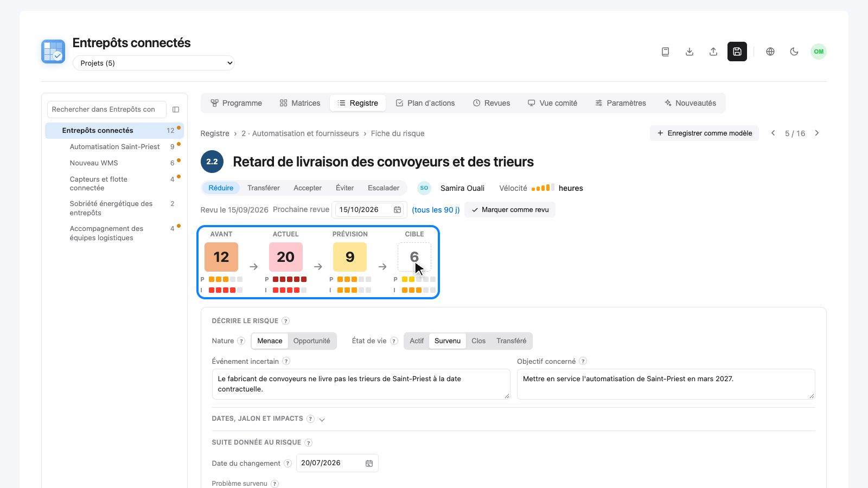868x488 pixels.
Task: Switch to the Matrices tab
Action: coord(300,103)
